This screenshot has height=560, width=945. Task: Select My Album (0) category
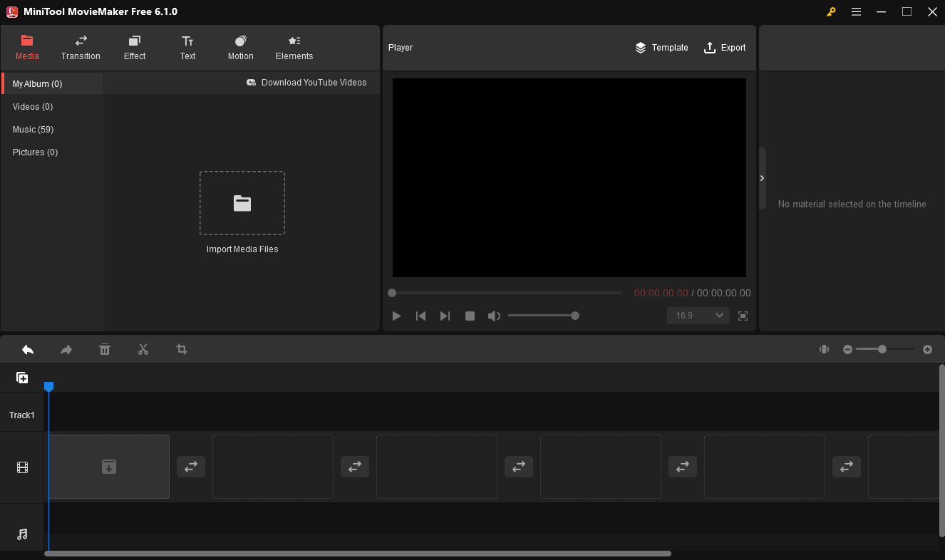pos(53,83)
